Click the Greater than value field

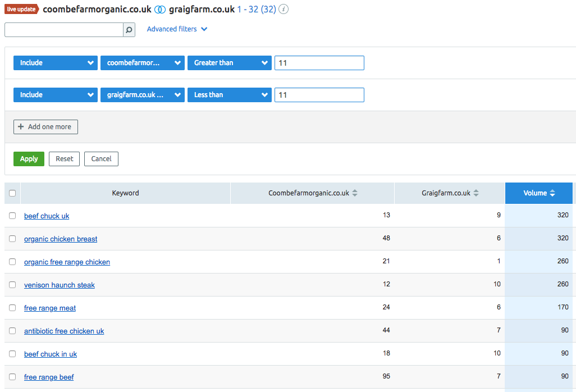[319, 63]
